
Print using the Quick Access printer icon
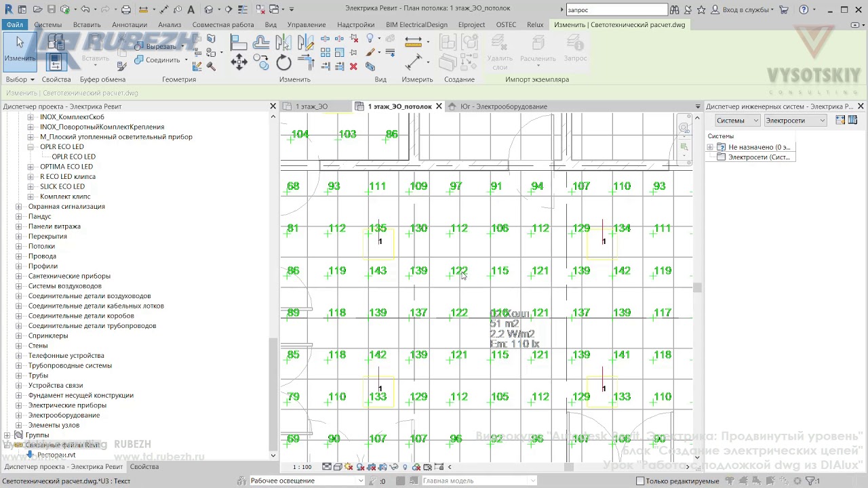[x=126, y=9]
